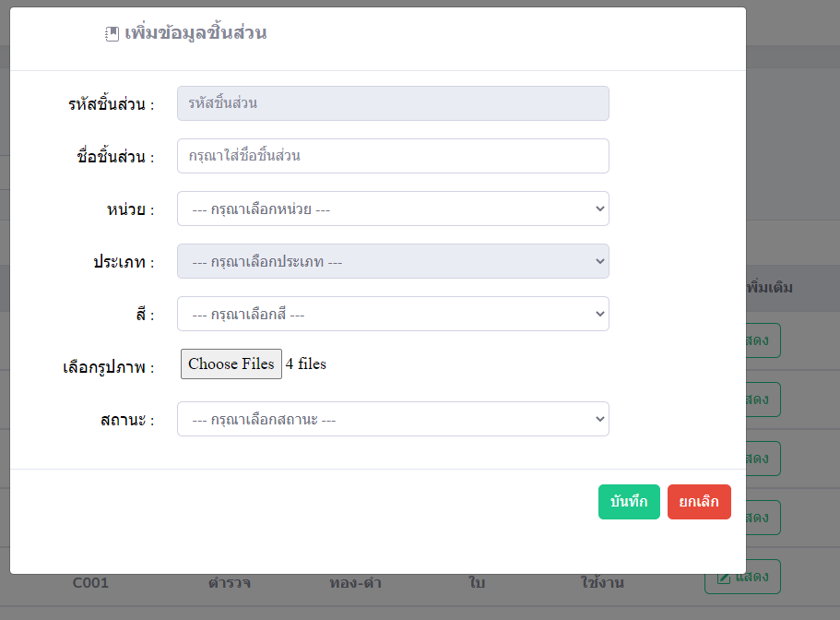Image resolution: width=840 pixels, height=620 pixels.
Task: Click the ใช้งาน status cell in background table
Action: tap(602, 582)
